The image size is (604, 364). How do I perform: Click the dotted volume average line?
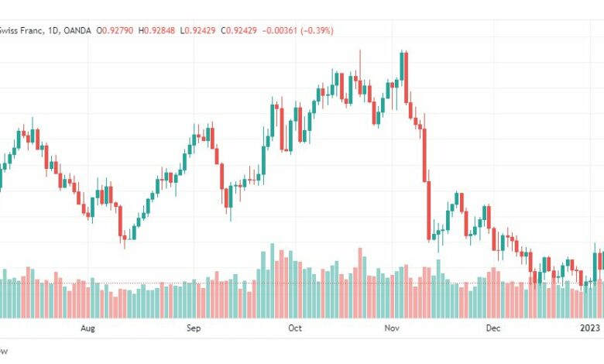pyautogui.click(x=302, y=283)
